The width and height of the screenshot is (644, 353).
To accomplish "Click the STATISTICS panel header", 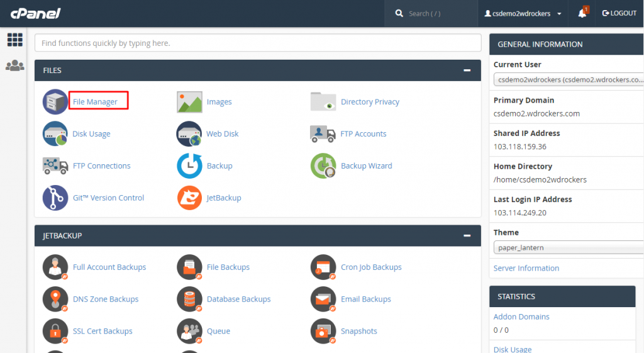I will tap(562, 297).
